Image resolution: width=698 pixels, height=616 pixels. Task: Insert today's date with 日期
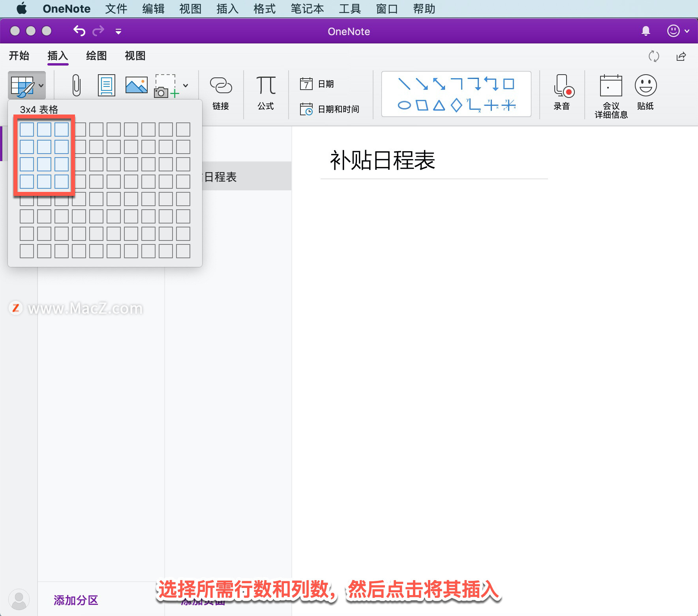pos(317,84)
